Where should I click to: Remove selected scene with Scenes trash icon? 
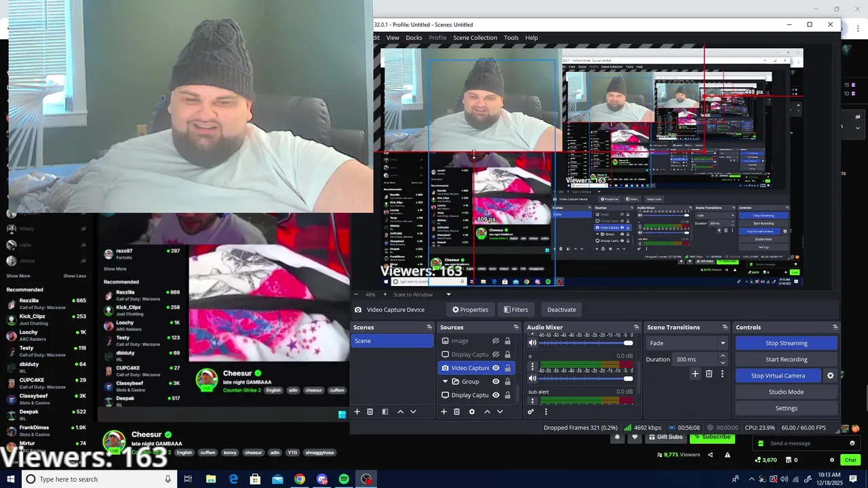(370, 411)
